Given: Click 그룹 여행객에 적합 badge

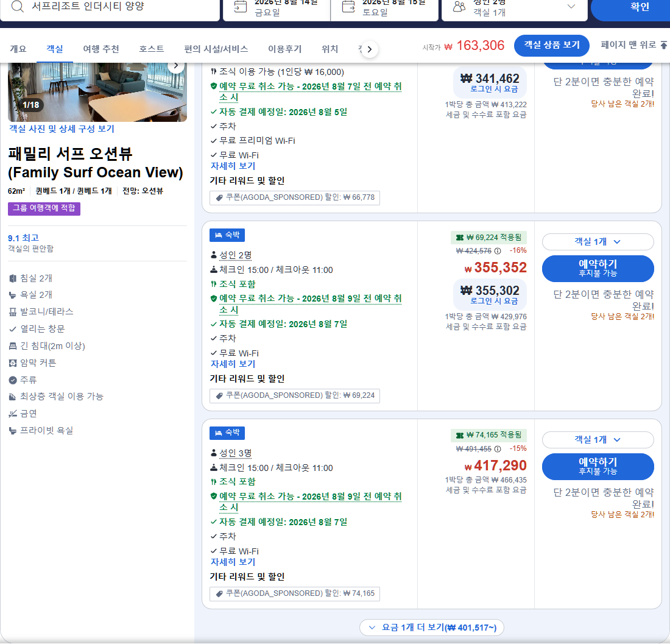Looking at the screenshot, I should (44, 208).
